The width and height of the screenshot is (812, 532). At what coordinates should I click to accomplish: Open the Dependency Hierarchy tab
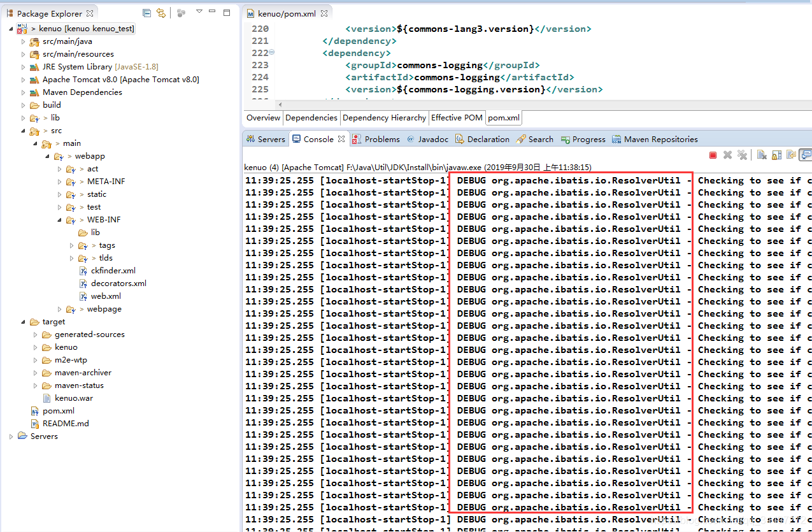pos(385,117)
